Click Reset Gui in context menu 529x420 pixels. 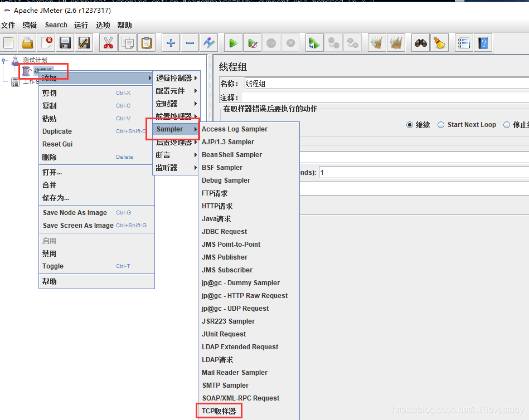pos(96,144)
